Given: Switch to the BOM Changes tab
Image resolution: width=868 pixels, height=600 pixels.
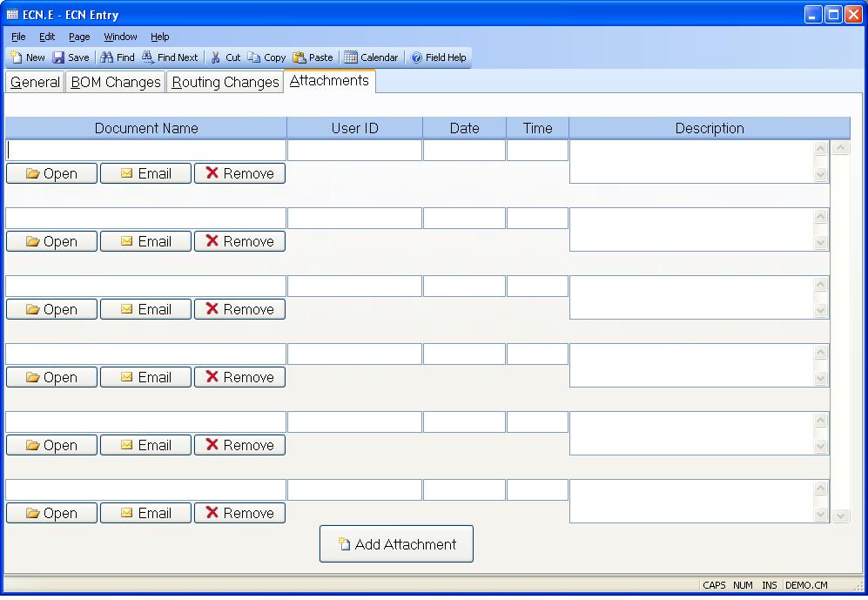Looking at the screenshot, I should click(x=116, y=83).
